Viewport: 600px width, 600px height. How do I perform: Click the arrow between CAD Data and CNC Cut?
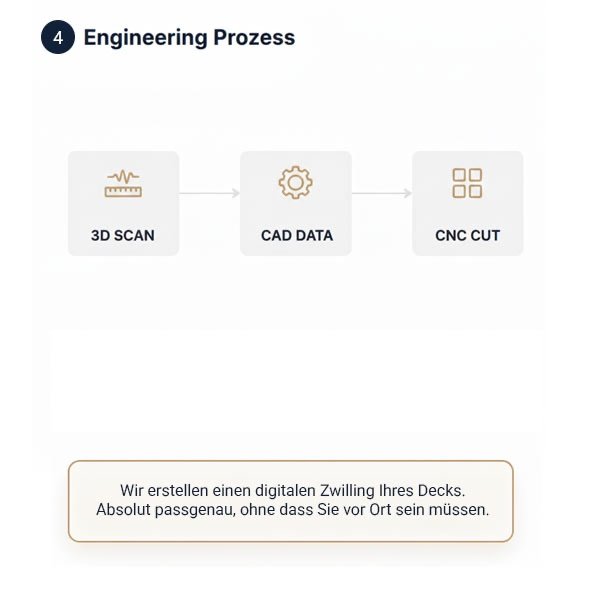pos(381,193)
